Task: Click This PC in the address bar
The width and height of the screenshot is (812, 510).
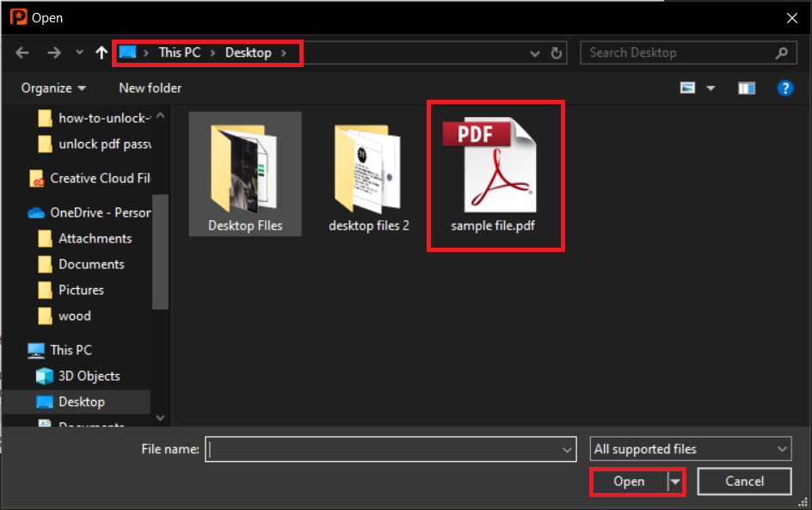Action: click(179, 52)
